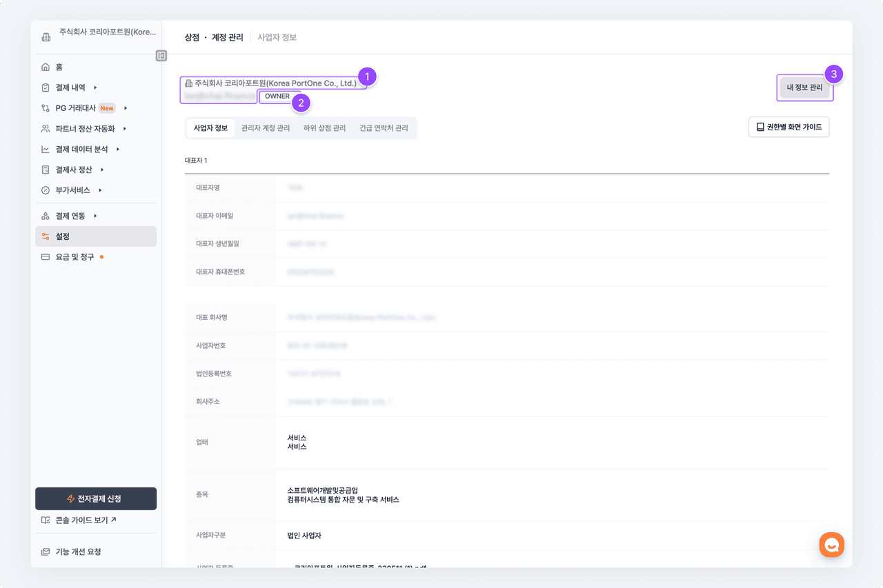The height and width of the screenshot is (588, 883).
Task: Click the 파트너 정산 자동화 people icon
Action: (x=46, y=129)
